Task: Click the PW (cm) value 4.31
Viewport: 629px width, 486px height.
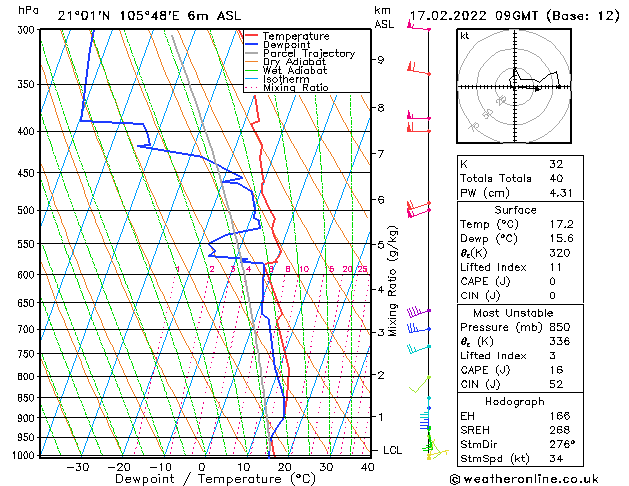Action: click(x=561, y=193)
